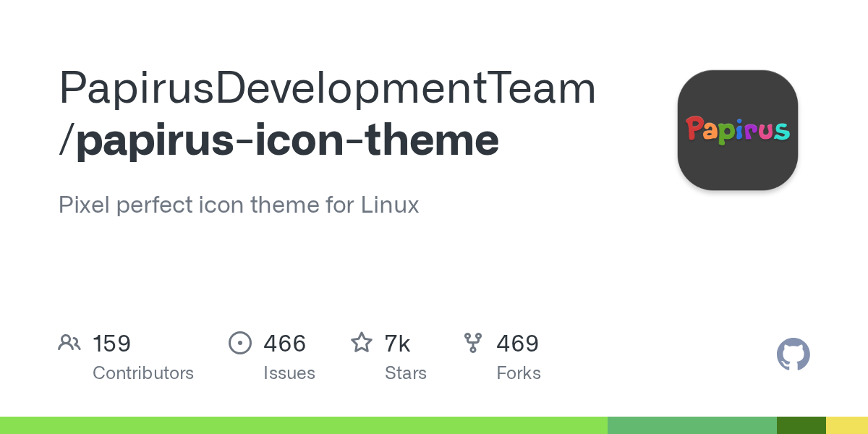Click the Contributors people icon
This screenshot has height=434, width=868.
(x=69, y=343)
